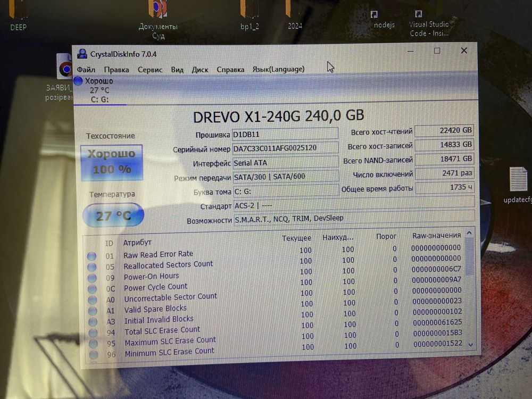Click the status dot for Raw Read Error Rate
The width and height of the screenshot is (532, 399).
point(92,256)
